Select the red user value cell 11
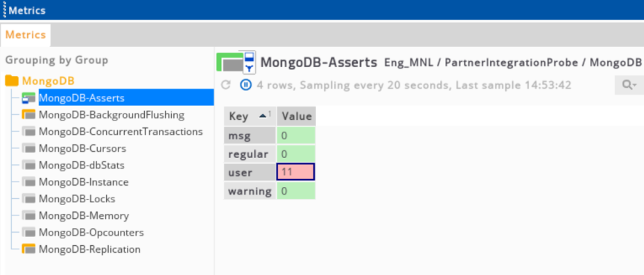Screen dimensions: 644x275 click(x=296, y=172)
